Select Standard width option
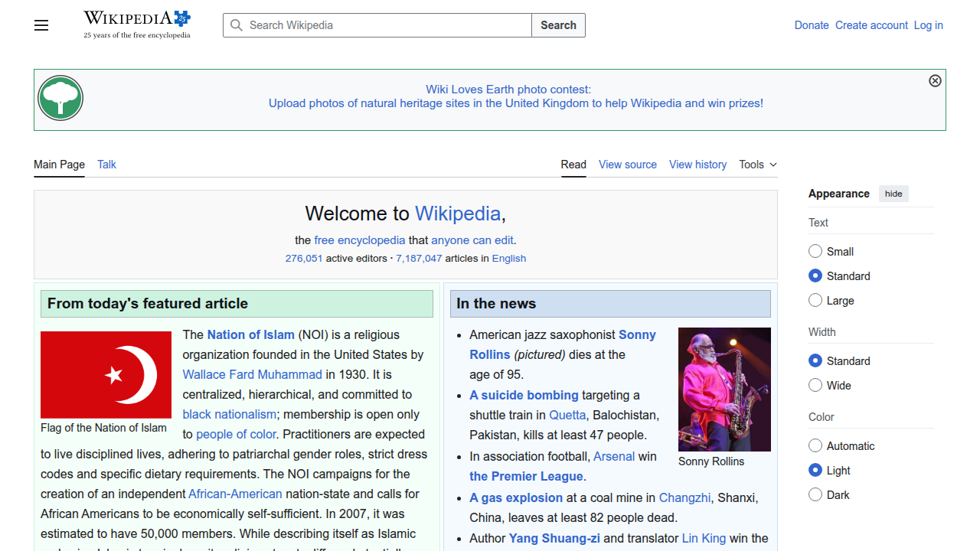The height and width of the screenshot is (551, 980). point(815,360)
